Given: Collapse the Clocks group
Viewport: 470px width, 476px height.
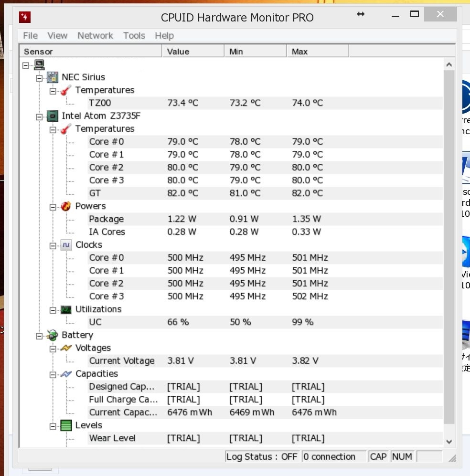Looking at the screenshot, I should [x=53, y=246].
